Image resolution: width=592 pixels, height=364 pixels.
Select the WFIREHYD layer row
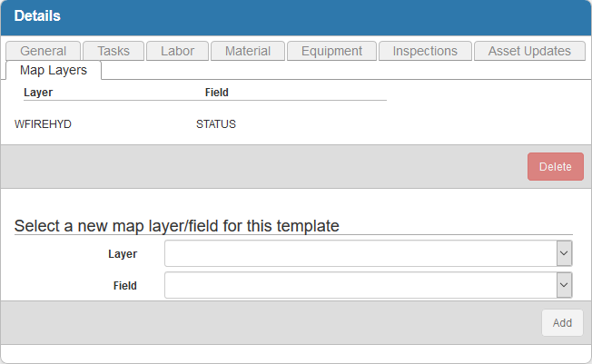click(x=43, y=124)
